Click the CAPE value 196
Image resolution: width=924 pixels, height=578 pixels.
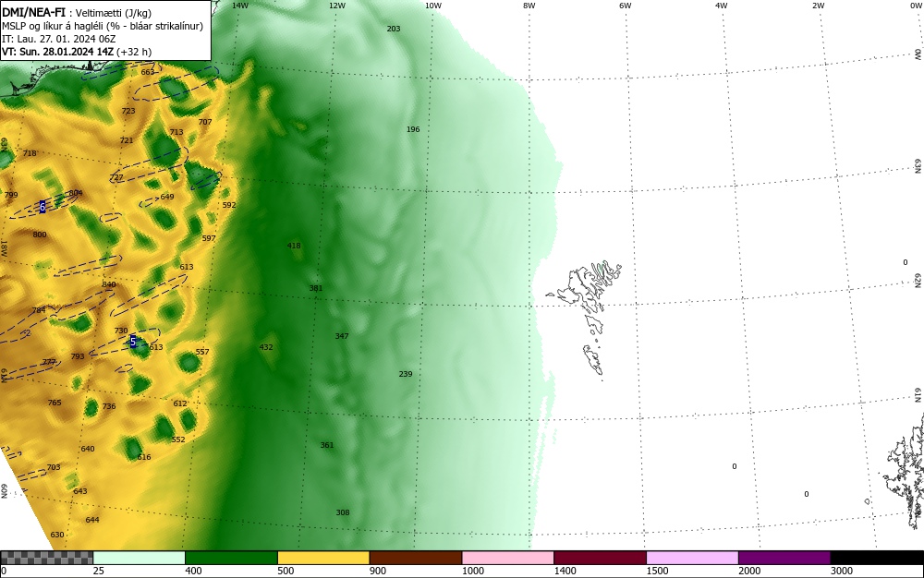(413, 129)
